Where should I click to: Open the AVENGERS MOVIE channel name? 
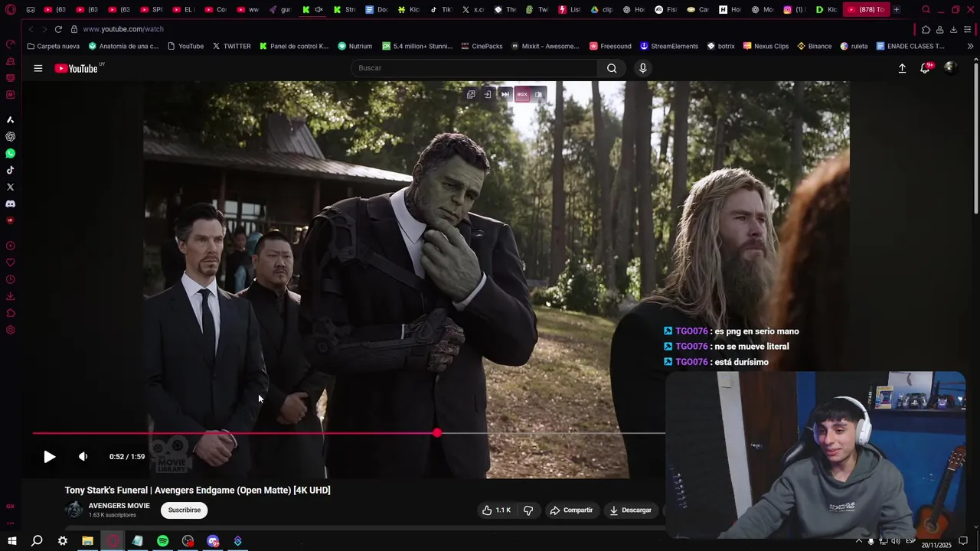pos(119,506)
